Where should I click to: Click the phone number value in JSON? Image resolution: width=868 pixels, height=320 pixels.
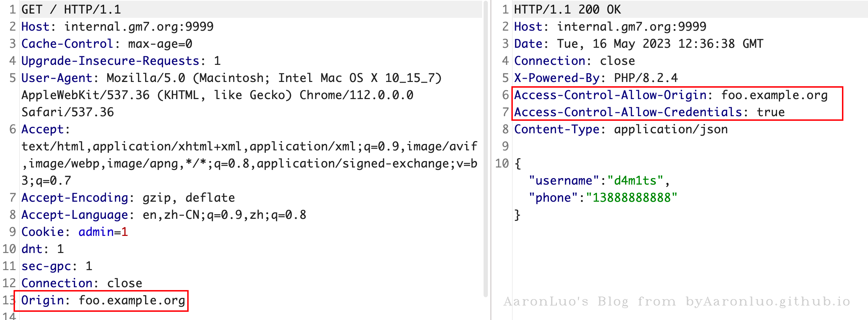[631, 198]
